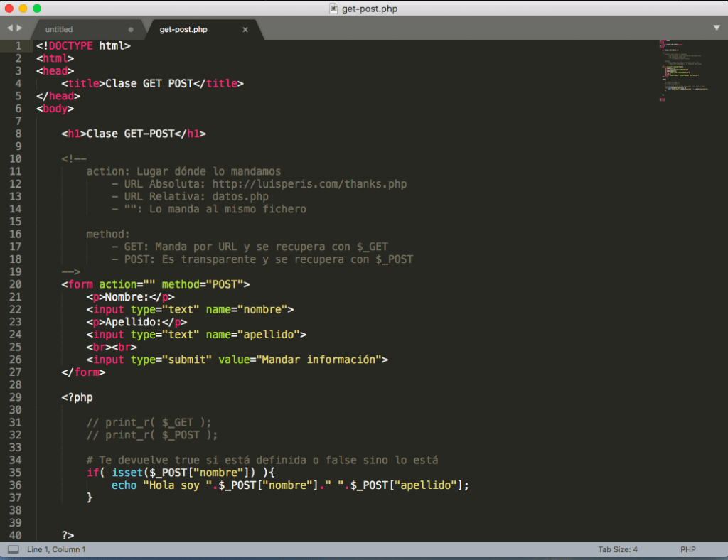Click the isset $_POST nombre condition

click(x=181, y=473)
